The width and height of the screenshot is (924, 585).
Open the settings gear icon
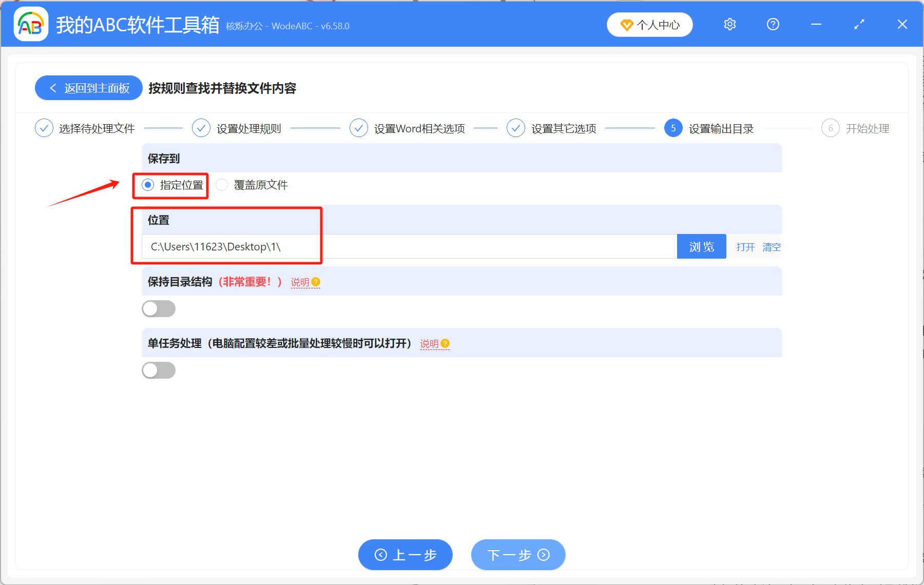pyautogui.click(x=730, y=24)
